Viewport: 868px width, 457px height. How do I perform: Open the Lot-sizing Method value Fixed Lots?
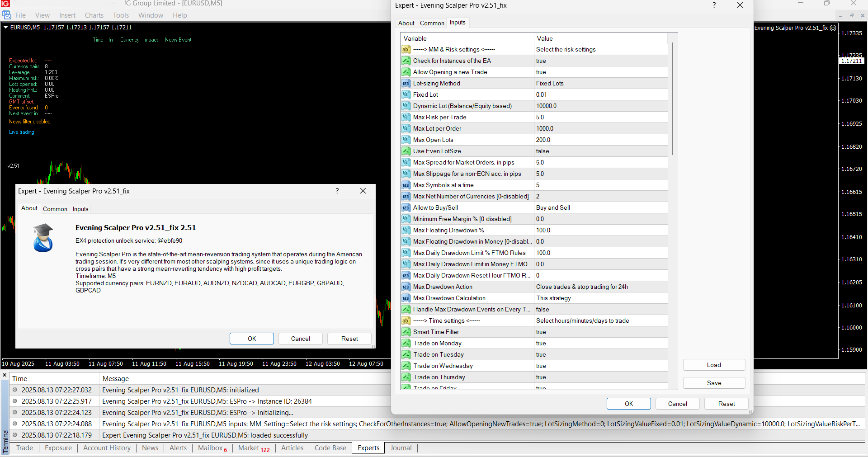[600, 84]
